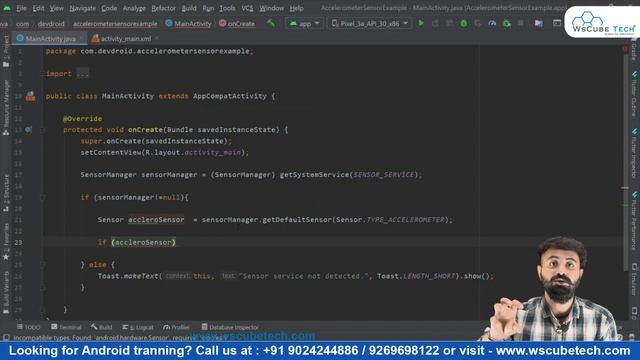Open the Device File Explorer folder icon
Image resolution: width=640 pixels, height=360 pixels.
pyautogui.click(x=539, y=23)
